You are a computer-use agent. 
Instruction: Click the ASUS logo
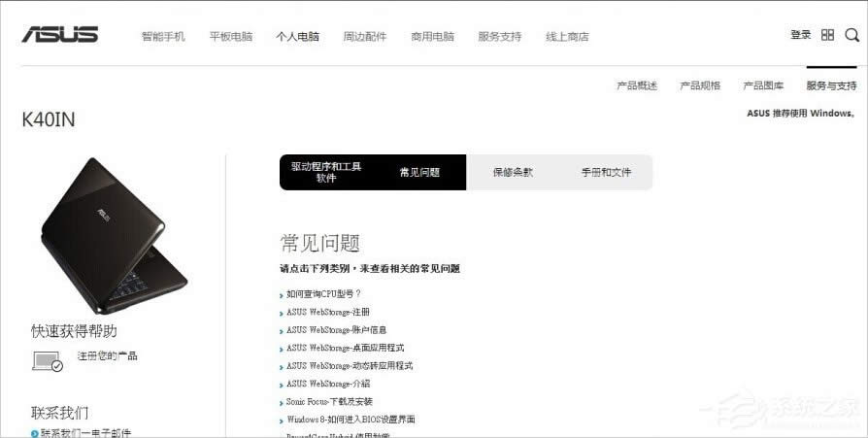tap(60, 34)
